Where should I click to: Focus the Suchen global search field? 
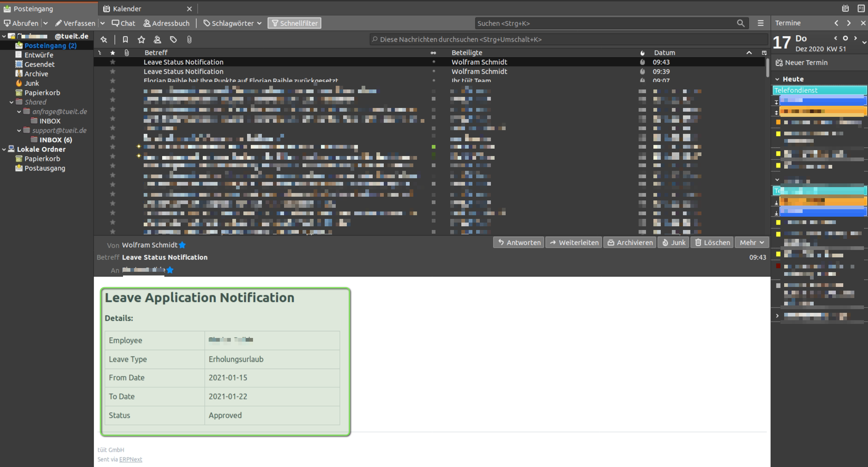point(606,23)
